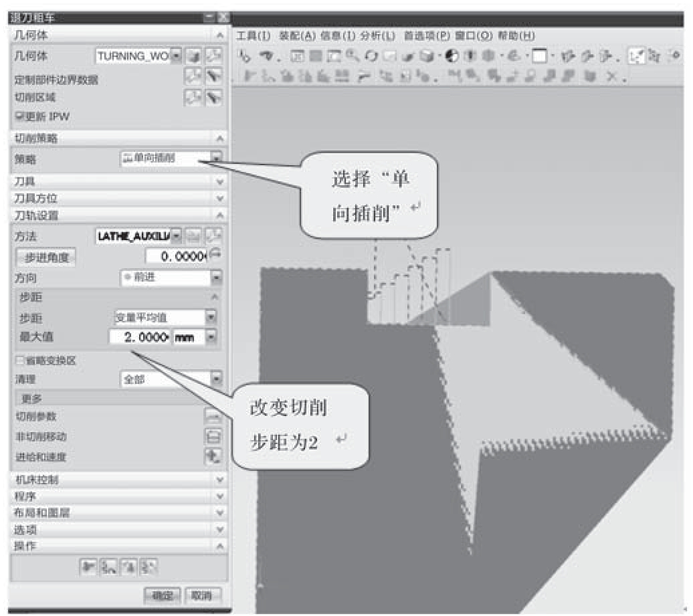This screenshot has width=693, height=616.
Task: Open the 工具(T) menu
Action: pos(254,36)
